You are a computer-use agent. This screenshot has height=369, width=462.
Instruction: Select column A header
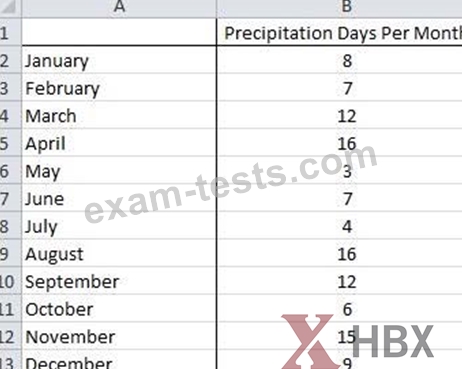[119, 7]
